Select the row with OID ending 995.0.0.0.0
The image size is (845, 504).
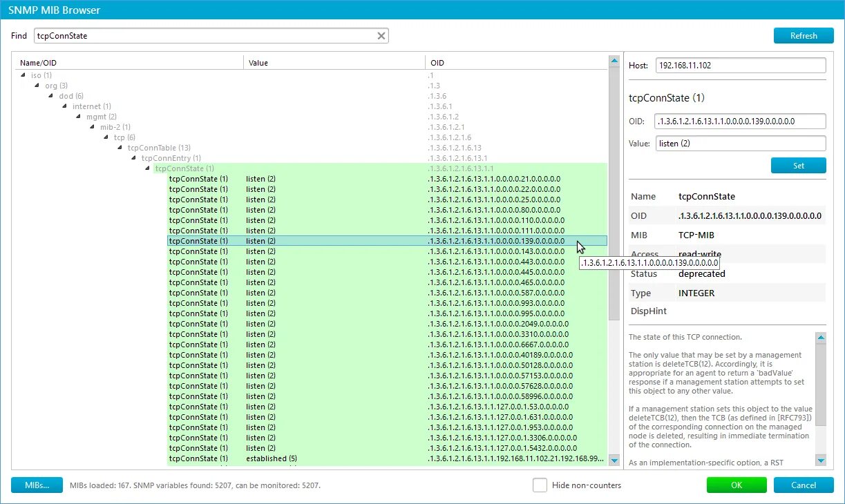click(x=387, y=313)
